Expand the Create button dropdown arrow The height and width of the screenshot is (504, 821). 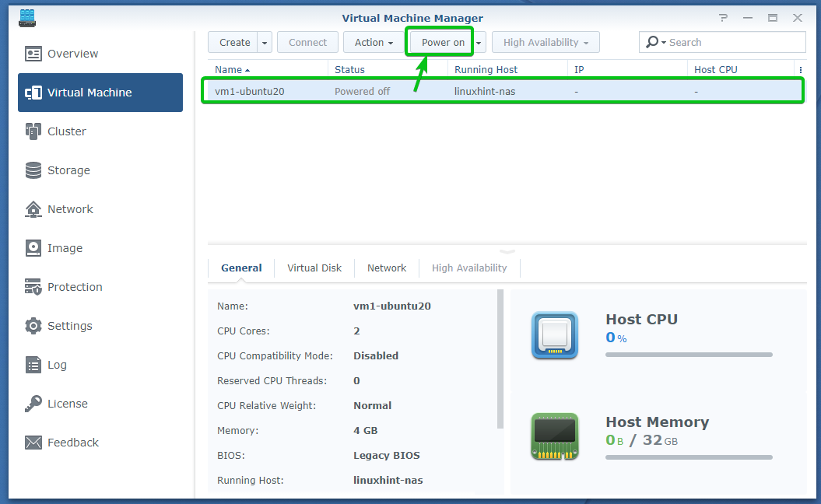coord(265,43)
